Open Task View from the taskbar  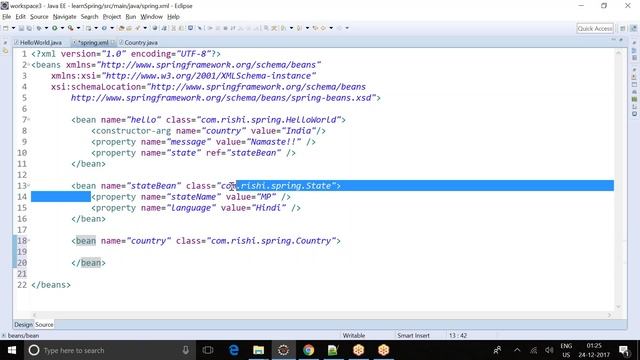click(208, 350)
